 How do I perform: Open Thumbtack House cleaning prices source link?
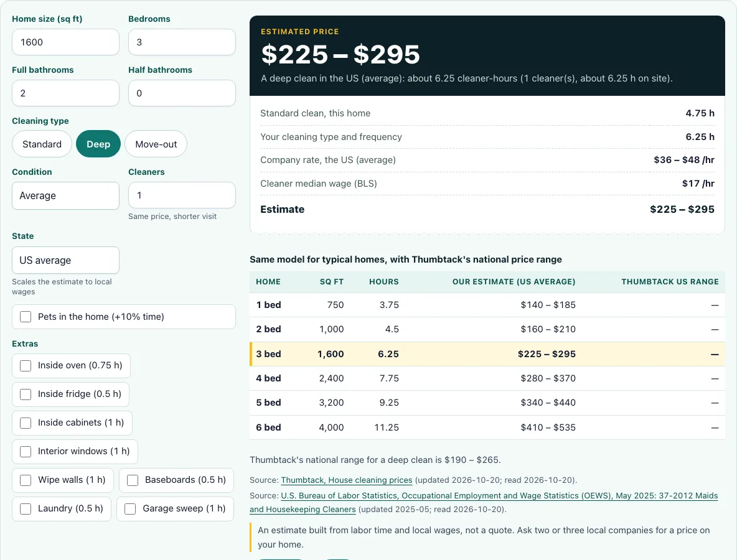click(x=347, y=480)
